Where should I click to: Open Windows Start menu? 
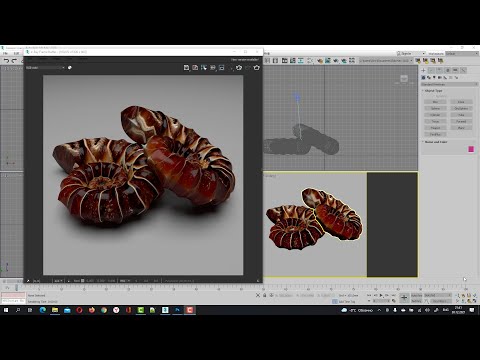6,310
